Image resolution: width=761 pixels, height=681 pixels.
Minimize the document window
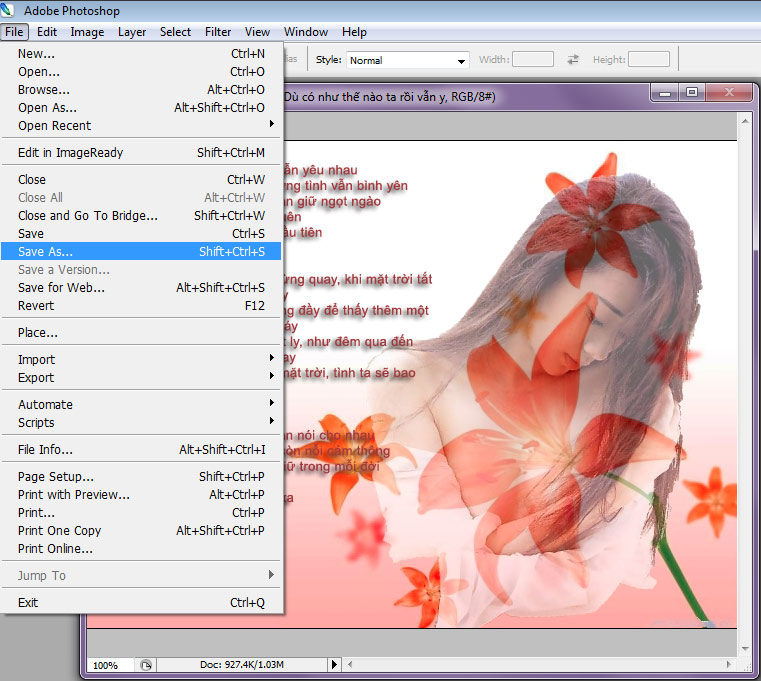coord(665,93)
